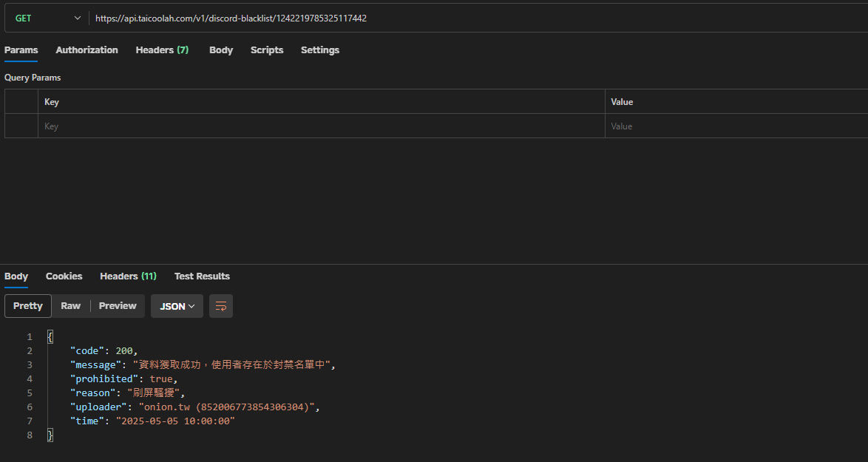Open the GET method dropdown
The image size is (868, 462).
coord(47,18)
